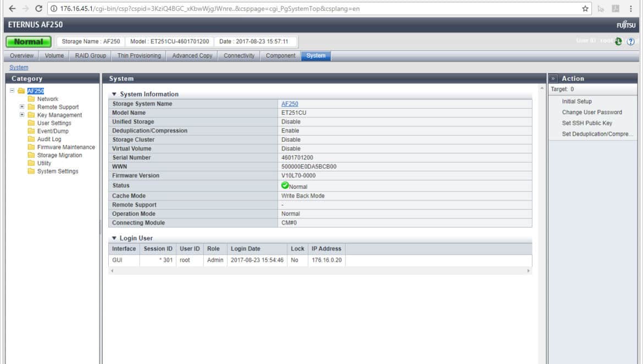Open System Settings in the Category tree

coord(58,171)
